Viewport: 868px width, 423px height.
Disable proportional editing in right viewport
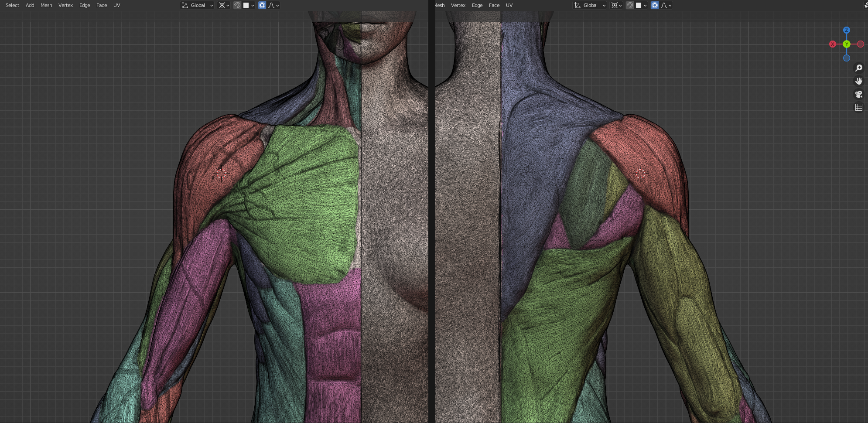point(655,5)
